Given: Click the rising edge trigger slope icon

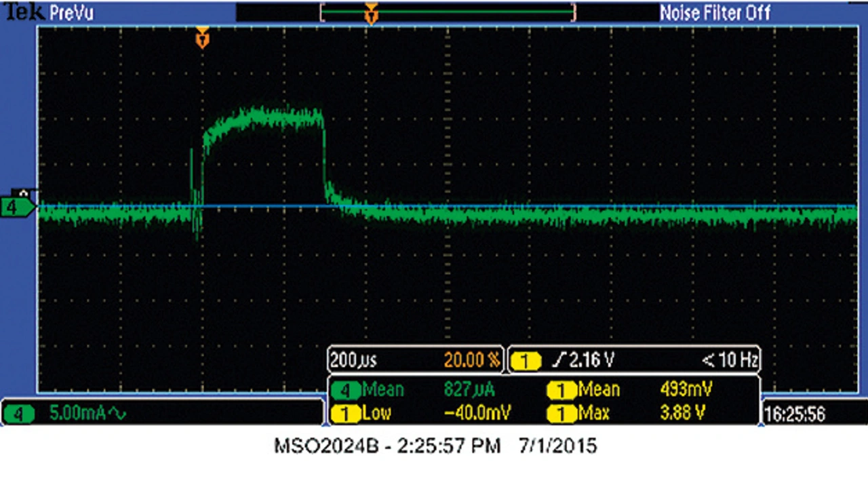Looking at the screenshot, I should click(557, 360).
